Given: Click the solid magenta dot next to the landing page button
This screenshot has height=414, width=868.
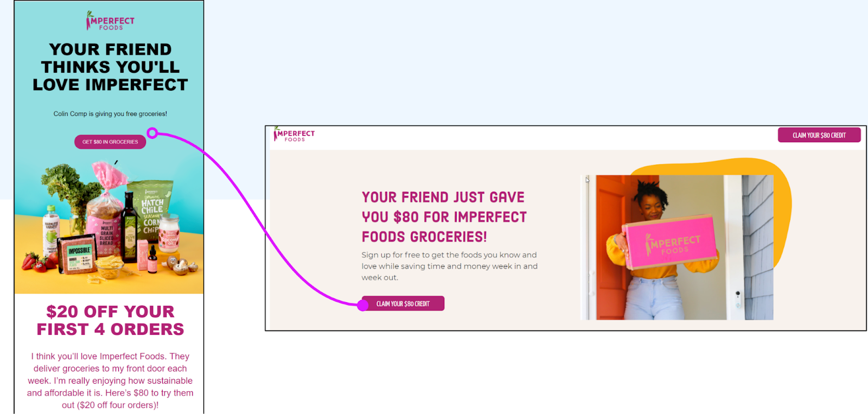Looking at the screenshot, I should [363, 305].
